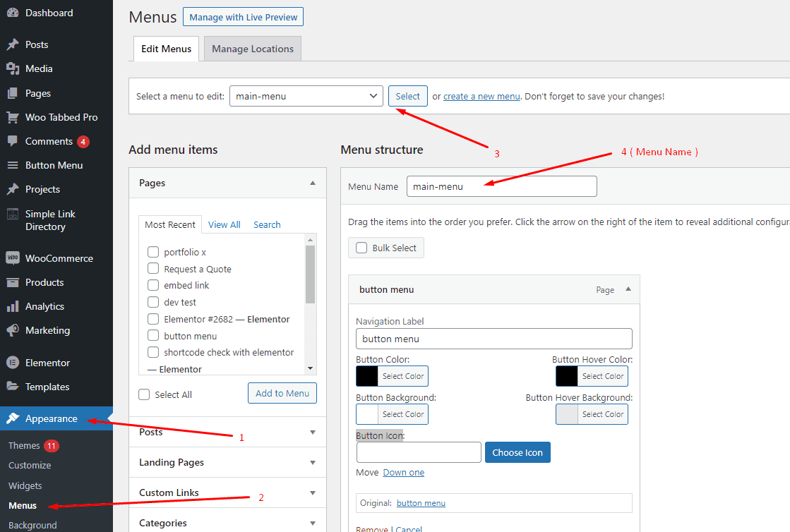Image resolution: width=790 pixels, height=532 pixels.
Task: Switch to the Manage Locations tab
Action: coord(253,49)
